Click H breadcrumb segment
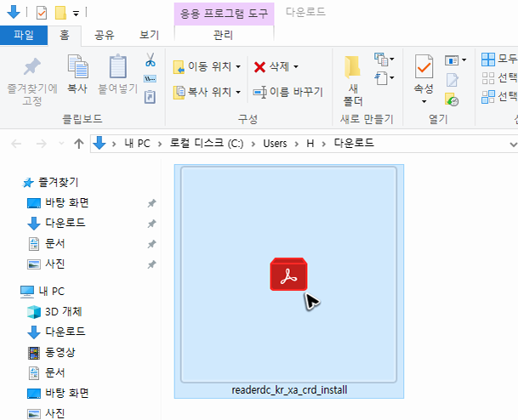518x420 pixels. [x=310, y=144]
